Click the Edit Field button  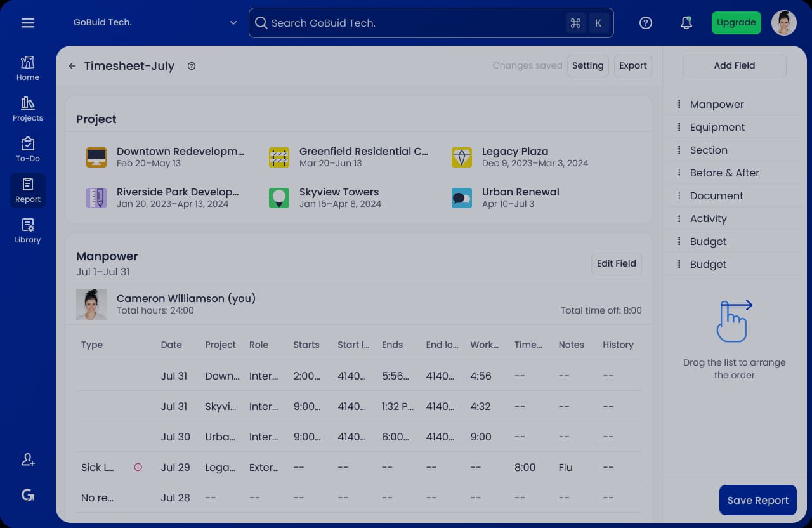tap(616, 263)
